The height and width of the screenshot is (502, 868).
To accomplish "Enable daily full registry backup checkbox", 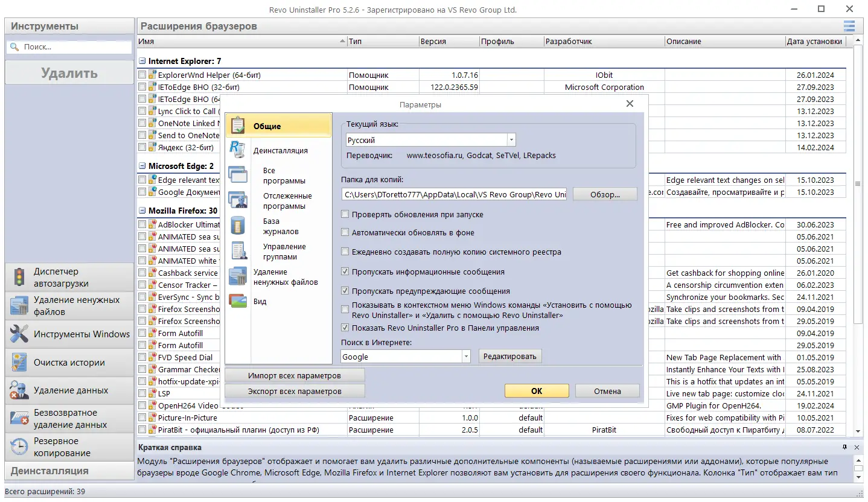I will (x=345, y=252).
